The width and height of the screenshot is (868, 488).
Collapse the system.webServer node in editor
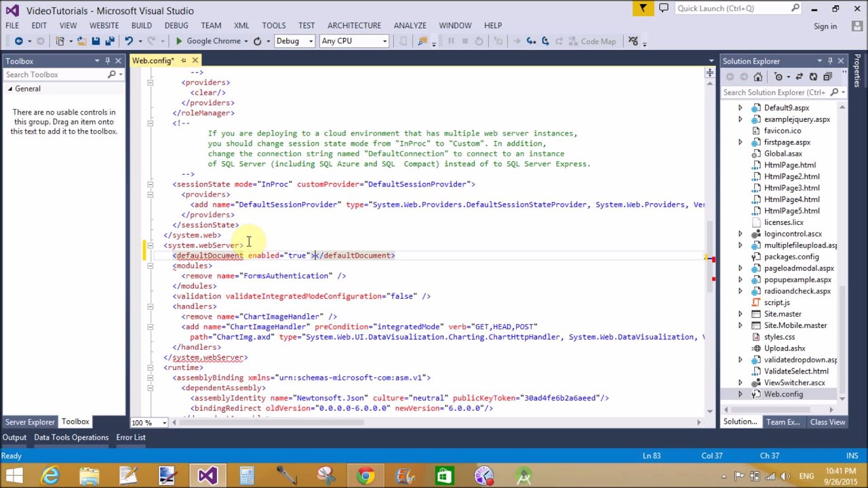150,245
